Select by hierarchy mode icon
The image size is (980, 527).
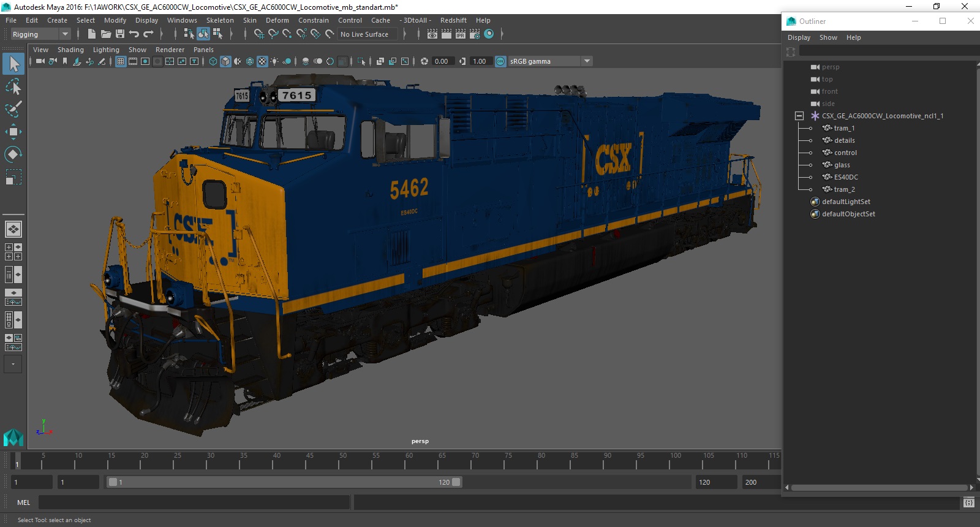pos(189,34)
